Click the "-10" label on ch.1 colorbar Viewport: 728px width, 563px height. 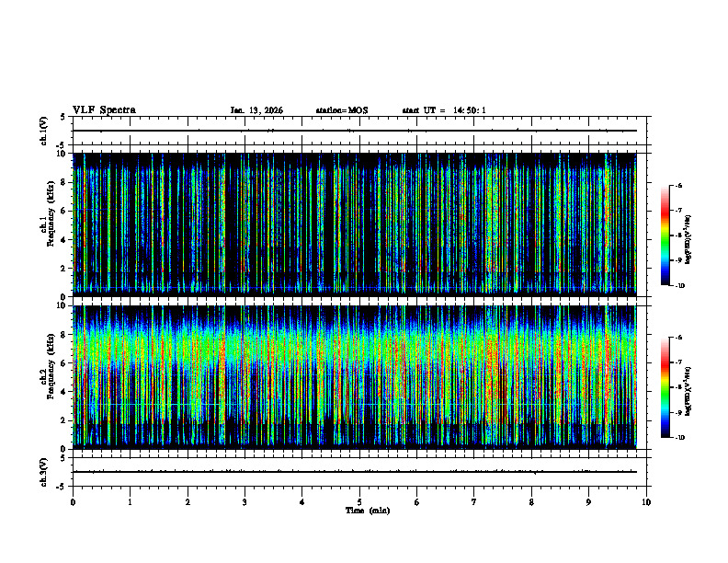679,286
